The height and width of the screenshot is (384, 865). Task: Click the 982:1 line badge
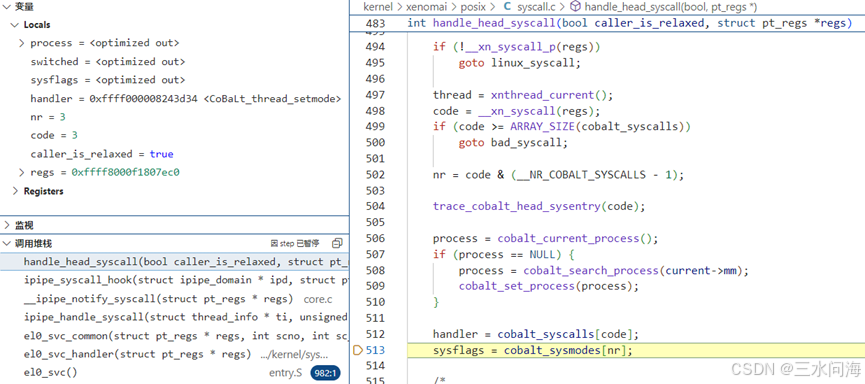[x=325, y=374]
